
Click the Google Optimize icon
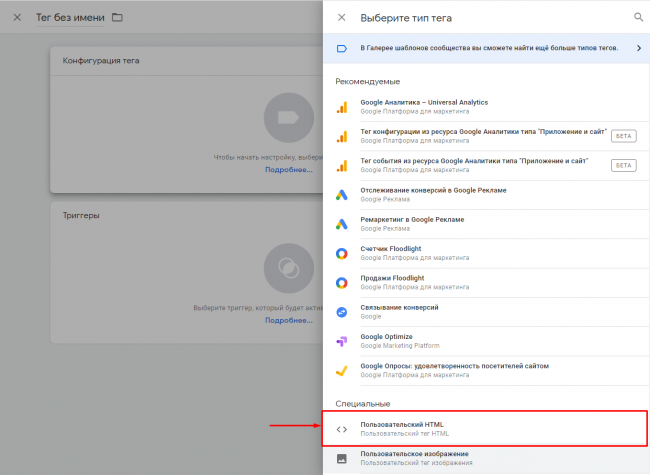click(x=341, y=341)
